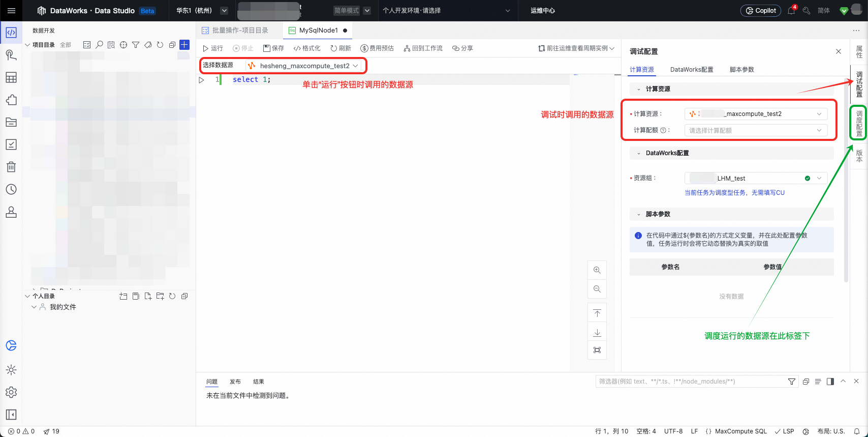Locate current file with the target icon

[123, 45]
